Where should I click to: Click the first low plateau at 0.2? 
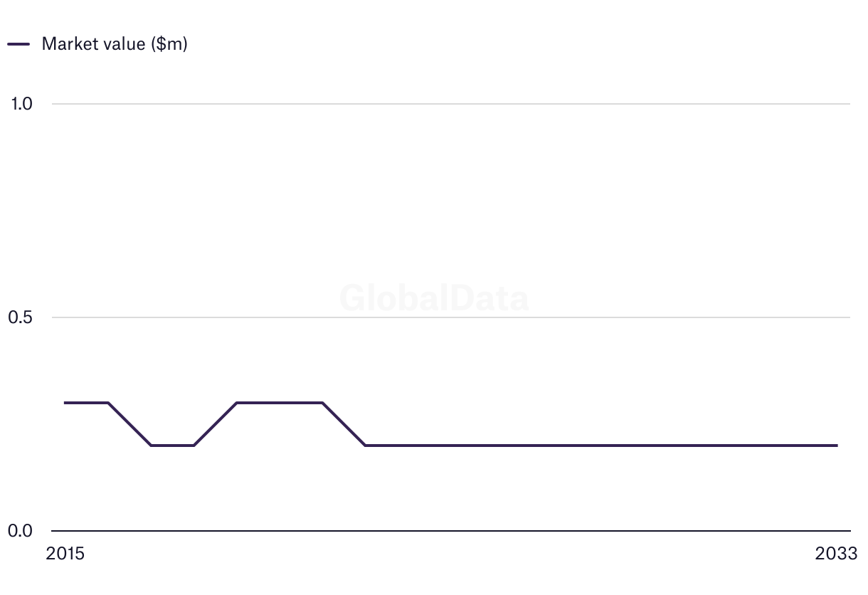tap(172, 446)
